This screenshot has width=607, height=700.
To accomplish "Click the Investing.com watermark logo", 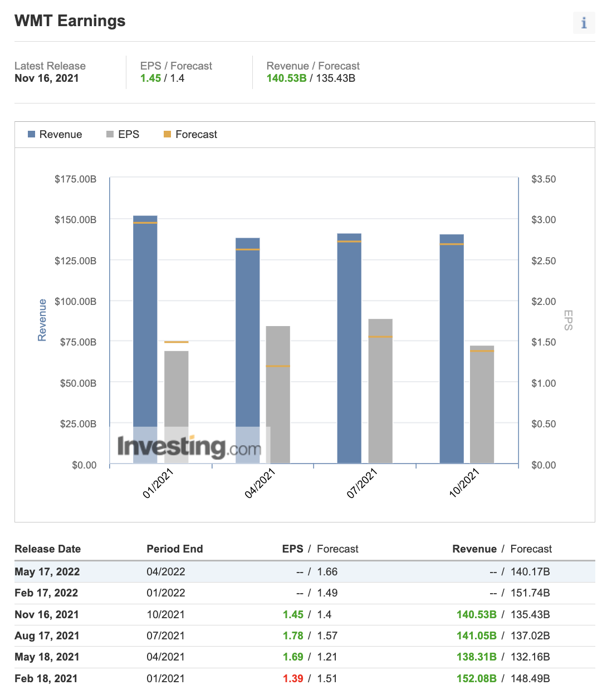I will click(189, 447).
